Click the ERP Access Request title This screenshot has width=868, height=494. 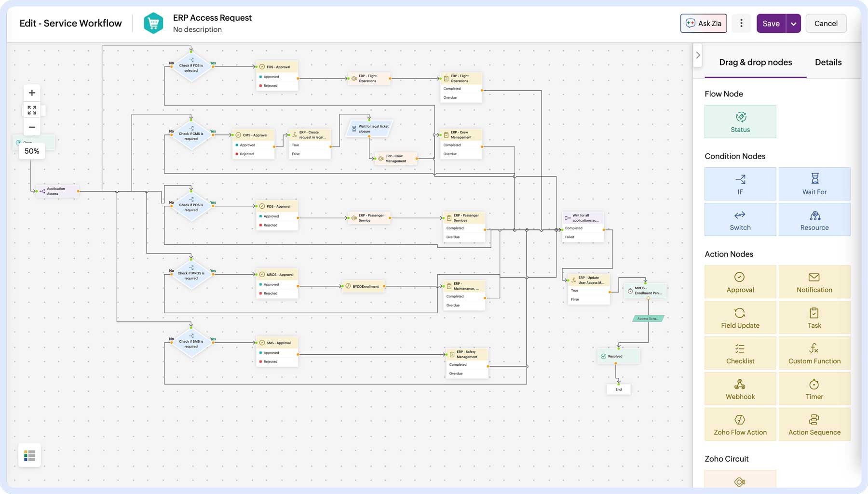(212, 18)
